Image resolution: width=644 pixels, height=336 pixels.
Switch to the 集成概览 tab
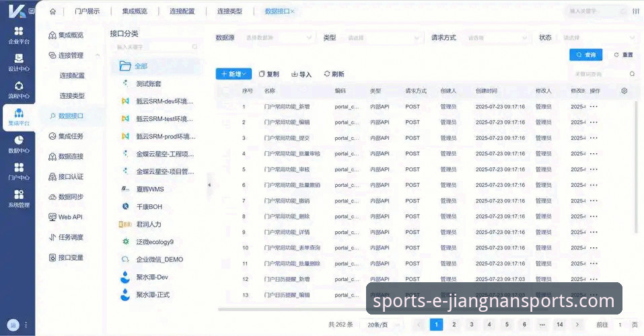135,11
